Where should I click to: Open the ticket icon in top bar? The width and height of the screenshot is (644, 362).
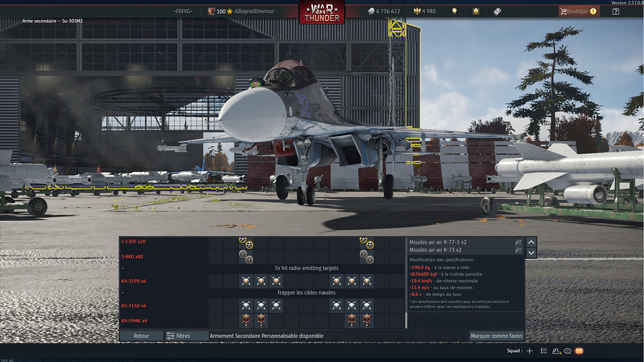coord(497,12)
